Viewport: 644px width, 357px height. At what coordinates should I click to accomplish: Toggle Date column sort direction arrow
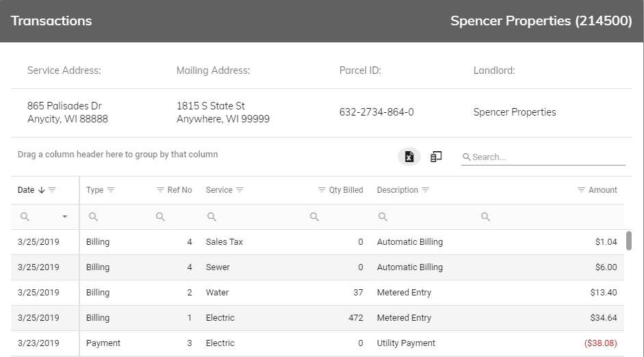click(x=42, y=190)
